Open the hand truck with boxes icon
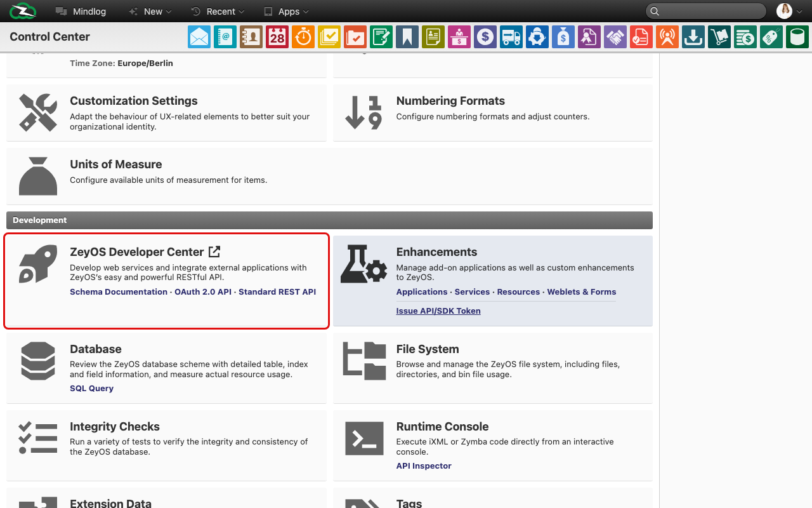Viewport: 812px width, 508px height. (x=719, y=37)
